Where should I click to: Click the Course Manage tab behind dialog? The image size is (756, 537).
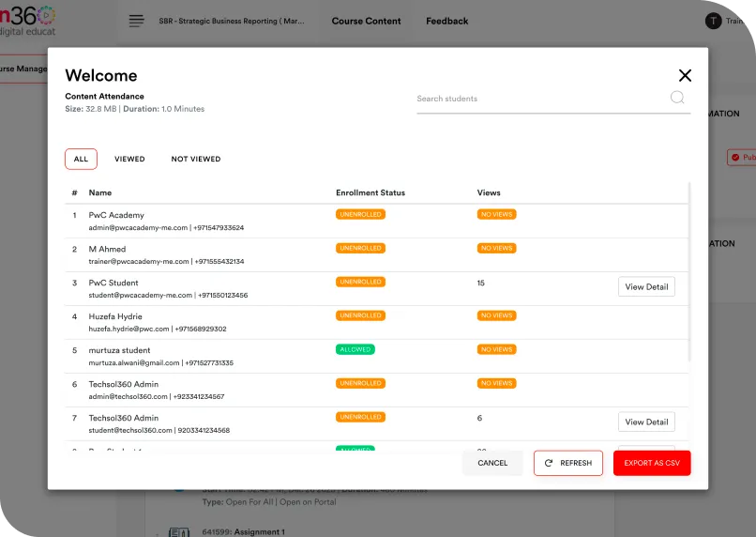pos(23,69)
